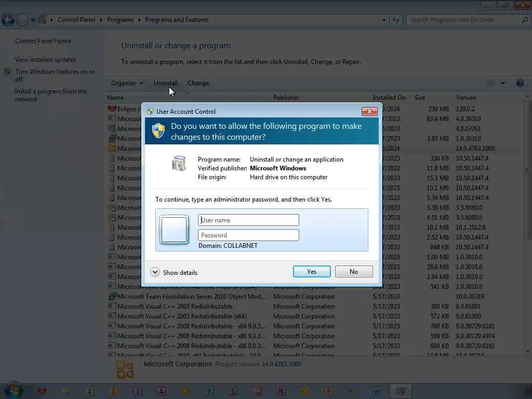The image size is (532, 399).
Task: Close the User Account Control dialog
Action: click(x=369, y=111)
